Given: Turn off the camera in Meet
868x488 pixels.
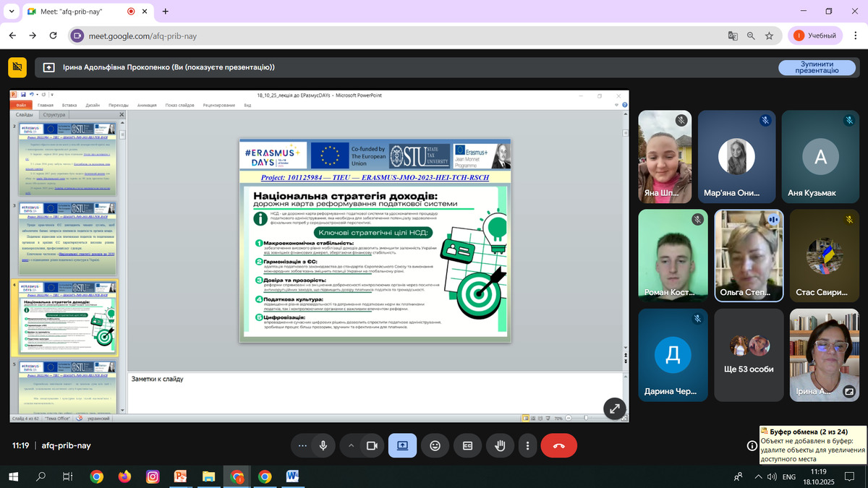Looking at the screenshot, I should (372, 446).
